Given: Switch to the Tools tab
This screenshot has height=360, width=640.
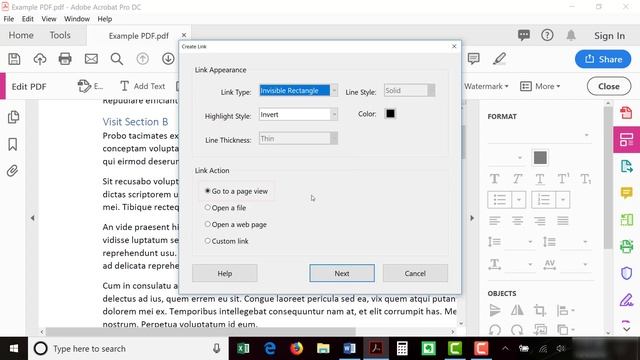Looking at the screenshot, I should 60,36.
